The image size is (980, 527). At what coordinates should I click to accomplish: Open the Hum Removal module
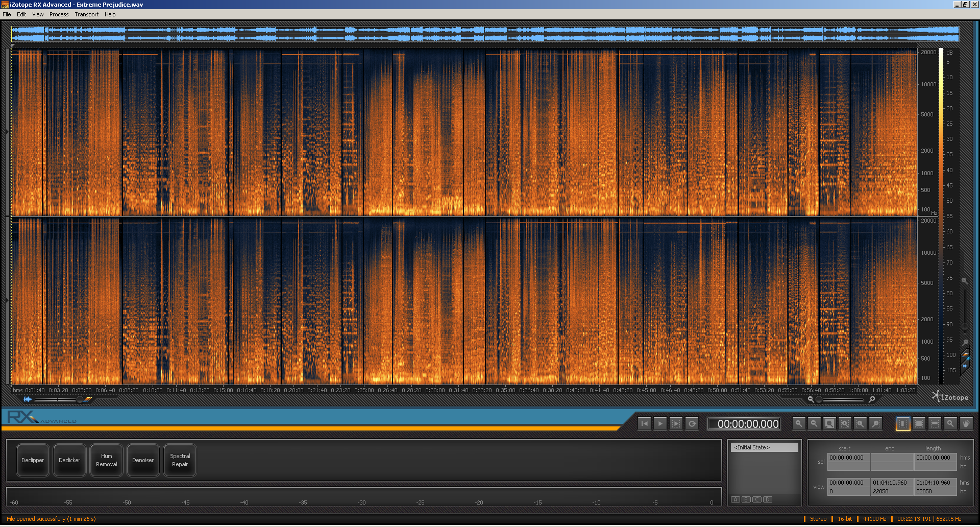click(x=106, y=460)
